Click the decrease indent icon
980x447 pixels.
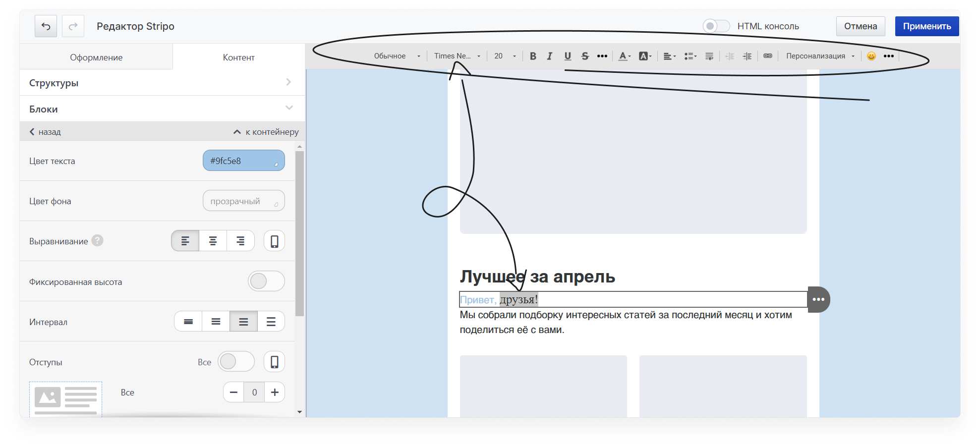pyautogui.click(x=730, y=56)
